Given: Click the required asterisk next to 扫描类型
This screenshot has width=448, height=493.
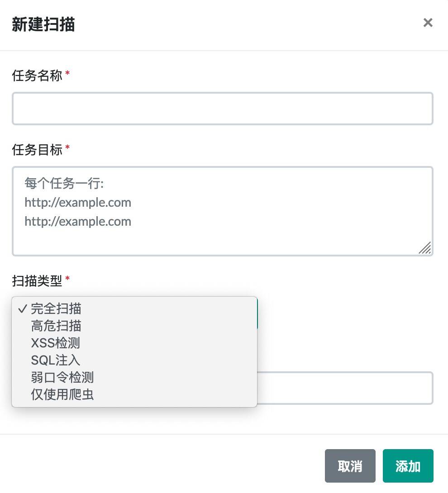Looking at the screenshot, I should click(67, 278).
